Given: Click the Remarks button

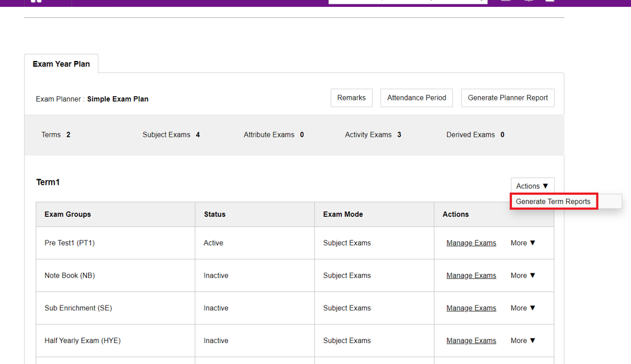Looking at the screenshot, I should [x=351, y=98].
